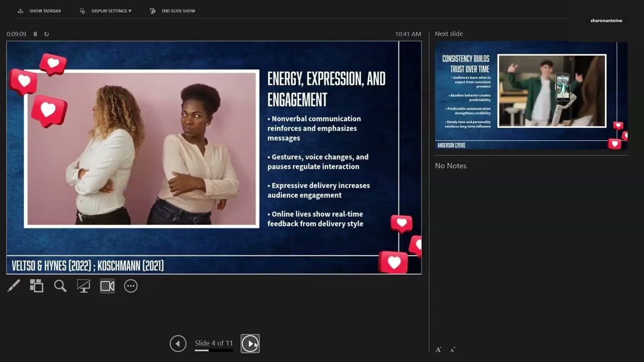Select the zoom into slide magnifier
Viewport: 644px width, 362px height.
click(x=60, y=286)
